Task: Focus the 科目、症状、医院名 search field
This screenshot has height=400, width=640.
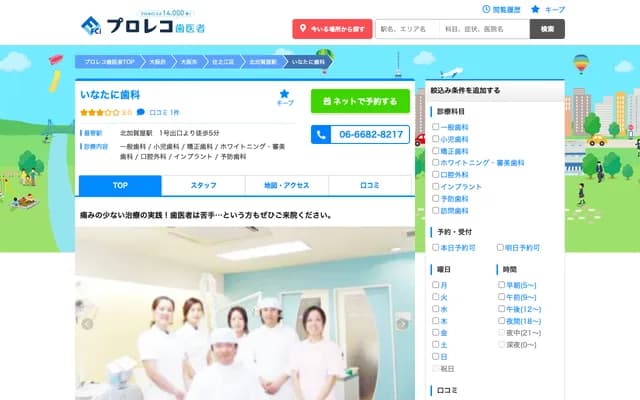Action: (x=484, y=29)
